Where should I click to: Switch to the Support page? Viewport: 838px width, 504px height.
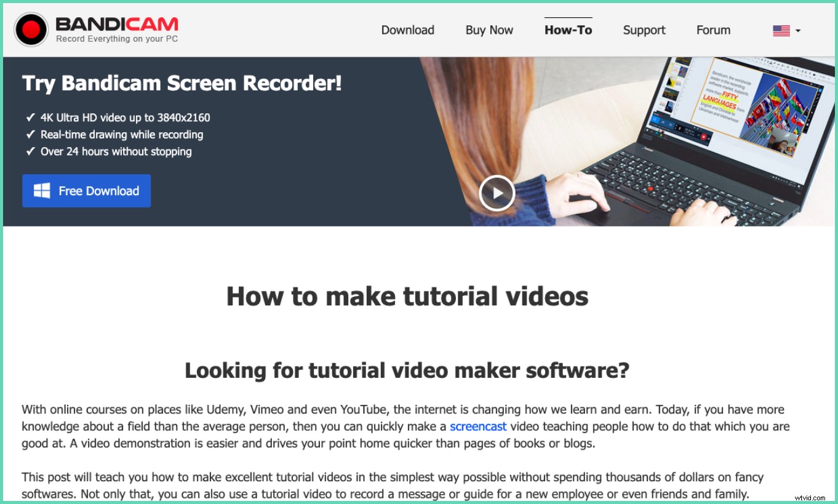coord(644,30)
